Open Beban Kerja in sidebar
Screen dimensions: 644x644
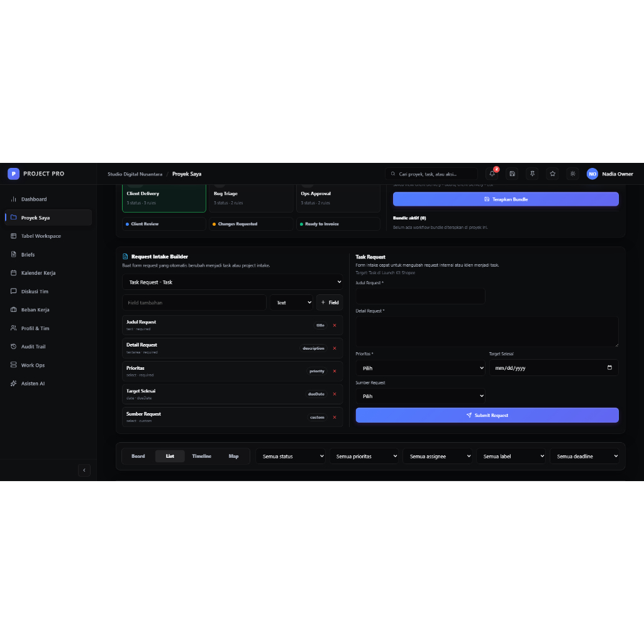48,309
